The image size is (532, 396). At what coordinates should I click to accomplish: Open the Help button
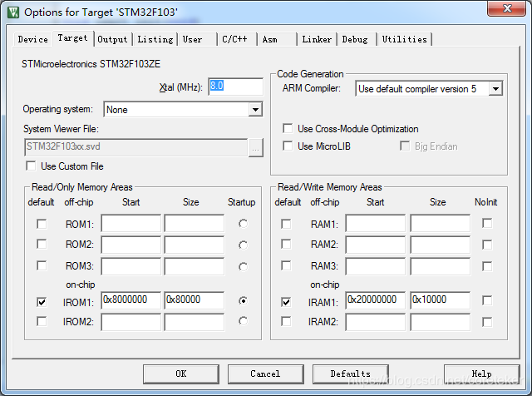[482, 374]
